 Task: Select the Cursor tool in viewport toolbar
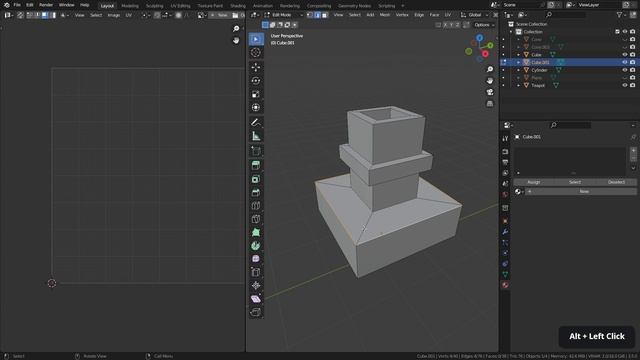point(256,53)
